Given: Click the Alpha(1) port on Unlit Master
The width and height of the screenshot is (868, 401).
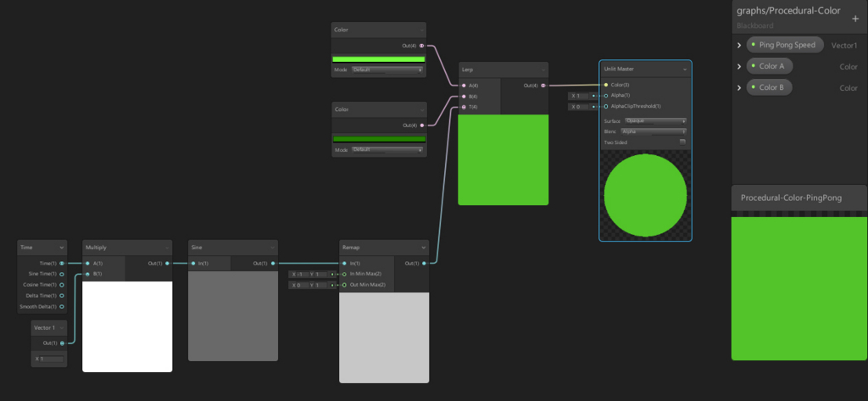Looking at the screenshot, I should (x=605, y=95).
